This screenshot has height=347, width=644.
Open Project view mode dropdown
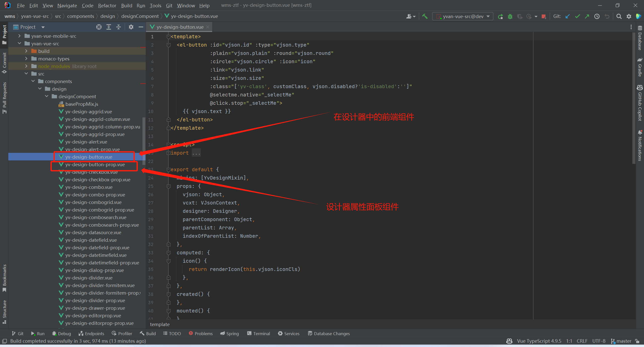pyautogui.click(x=43, y=27)
